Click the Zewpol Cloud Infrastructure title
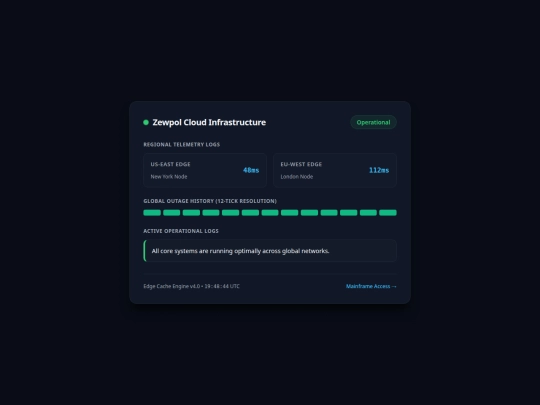540x405 pixels. click(209, 122)
